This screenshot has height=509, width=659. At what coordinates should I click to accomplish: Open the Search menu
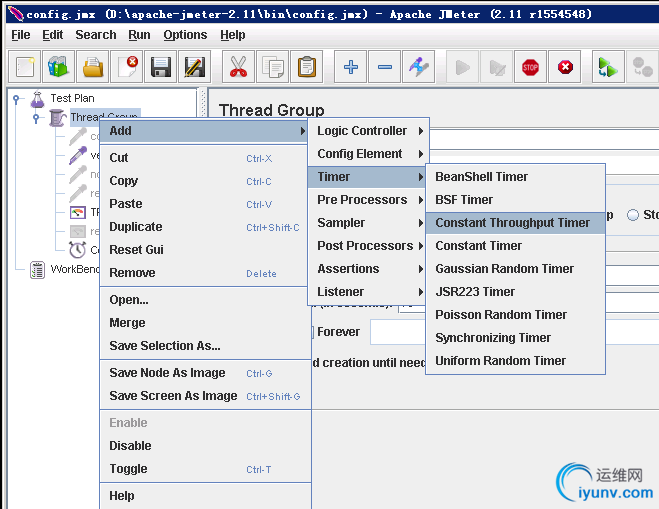click(x=96, y=35)
